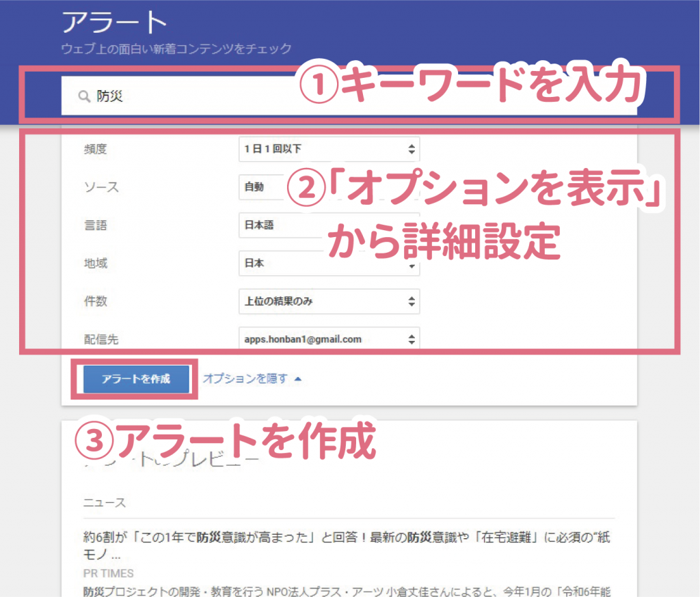Expand the 件数 dropdown showing 上位の結果のみ
The image size is (700, 597).
pyautogui.click(x=329, y=301)
